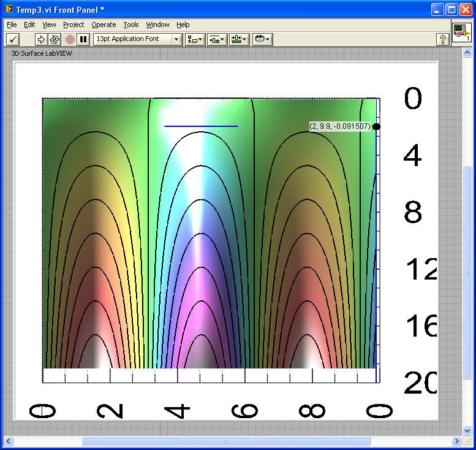The height and width of the screenshot is (450, 476).
Task: Open the Reorder dropdown
Action: pos(262,39)
